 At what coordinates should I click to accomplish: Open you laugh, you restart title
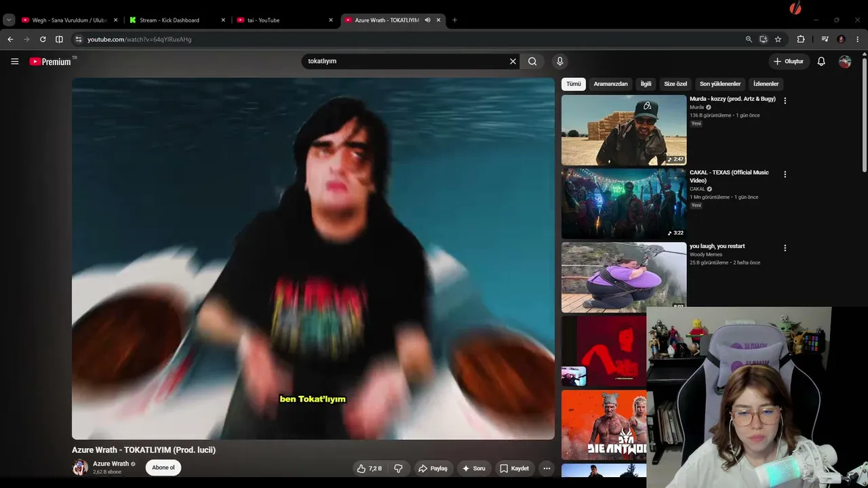point(717,246)
